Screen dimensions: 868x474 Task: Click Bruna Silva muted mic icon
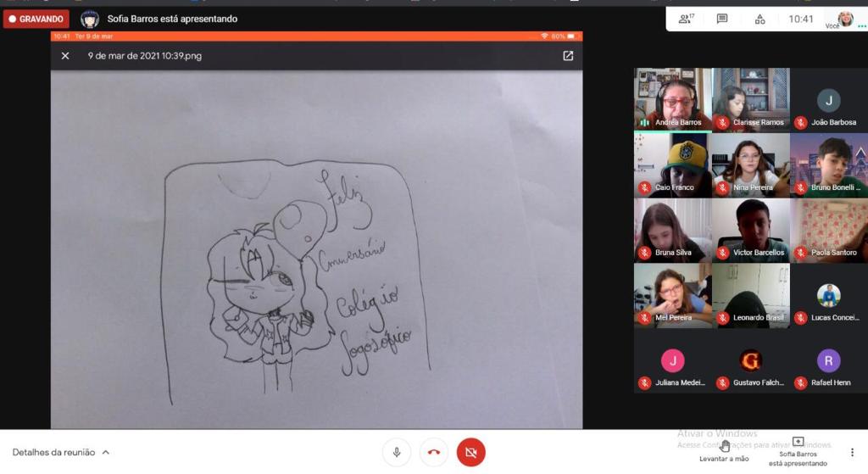[644, 253]
